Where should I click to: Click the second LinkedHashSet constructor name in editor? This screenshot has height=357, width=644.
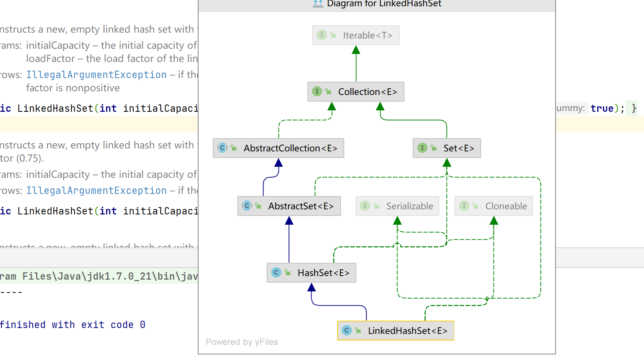coord(55,211)
